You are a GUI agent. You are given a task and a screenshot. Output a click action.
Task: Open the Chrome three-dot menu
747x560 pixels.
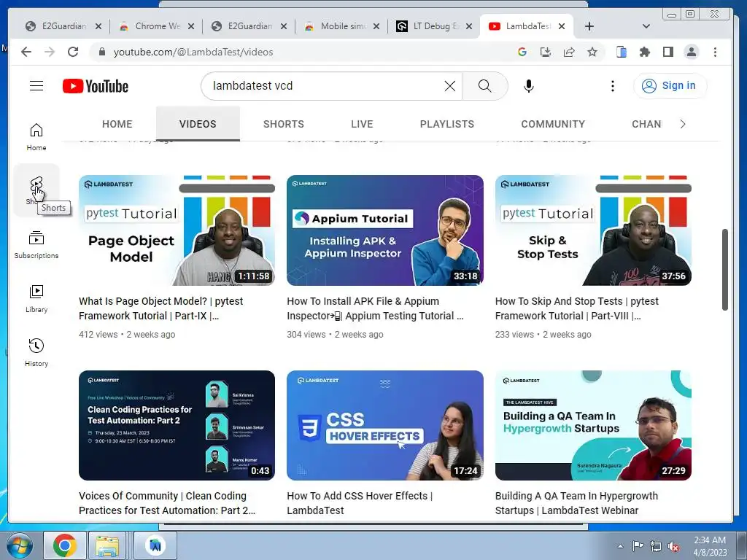(715, 52)
